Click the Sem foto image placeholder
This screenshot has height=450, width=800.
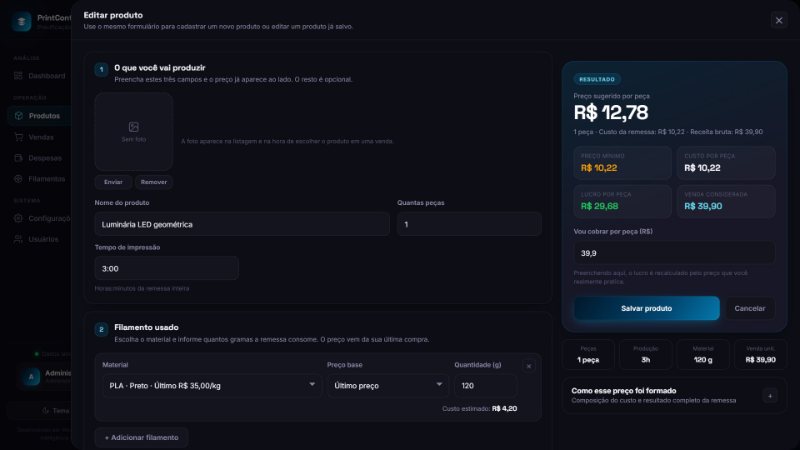click(x=134, y=132)
